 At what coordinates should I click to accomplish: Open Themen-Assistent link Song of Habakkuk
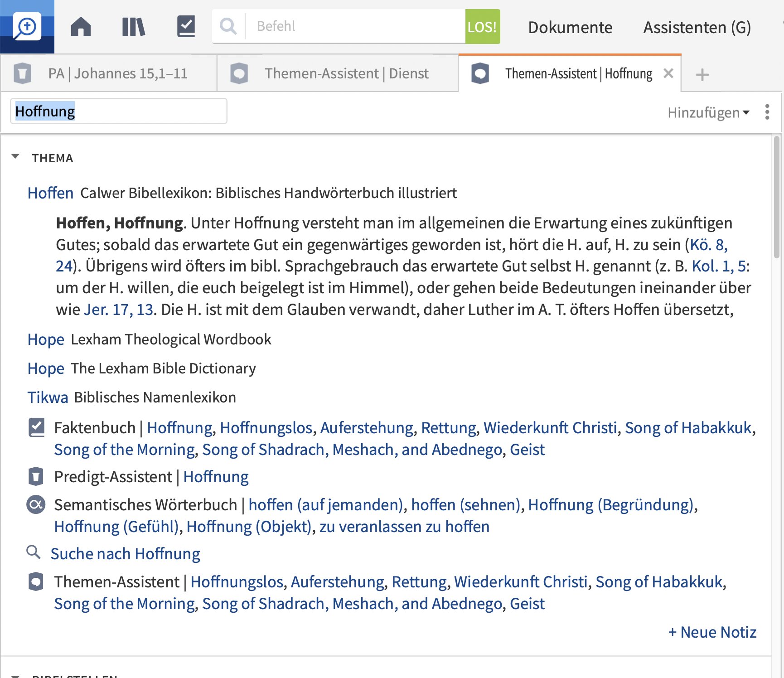pos(659,581)
